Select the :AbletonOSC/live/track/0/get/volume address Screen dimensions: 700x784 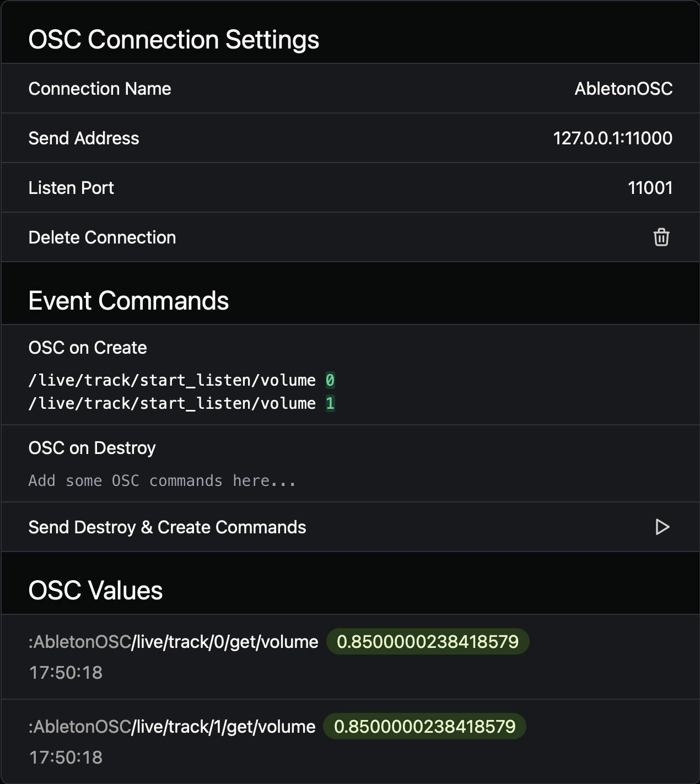click(173, 642)
